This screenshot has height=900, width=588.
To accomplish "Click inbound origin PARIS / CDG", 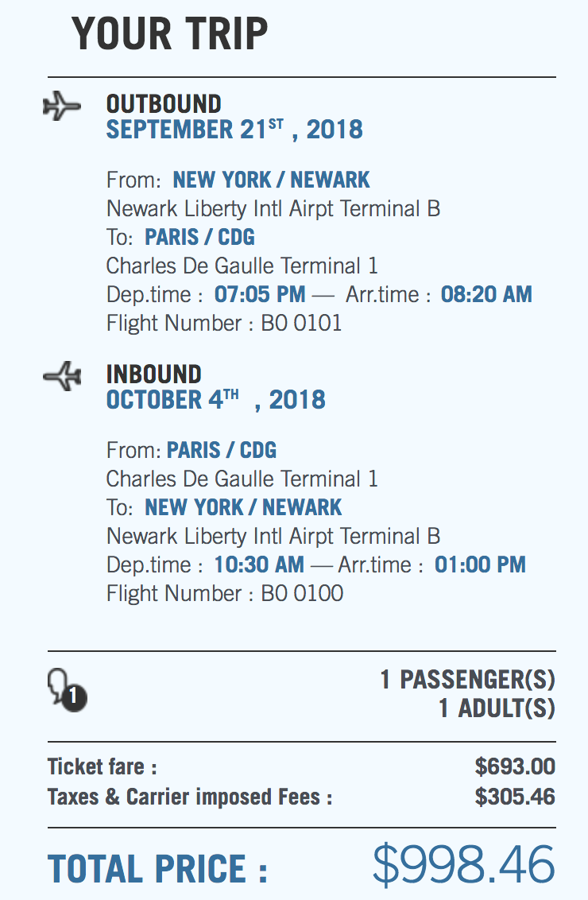I will [222, 450].
